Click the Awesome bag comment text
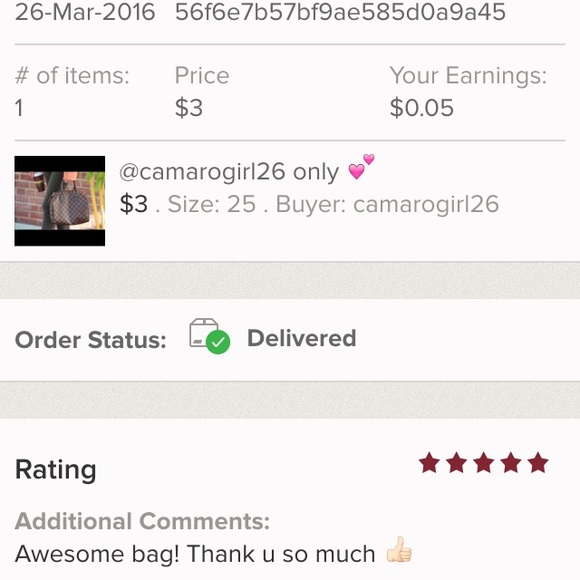The image size is (580, 580). [x=195, y=554]
